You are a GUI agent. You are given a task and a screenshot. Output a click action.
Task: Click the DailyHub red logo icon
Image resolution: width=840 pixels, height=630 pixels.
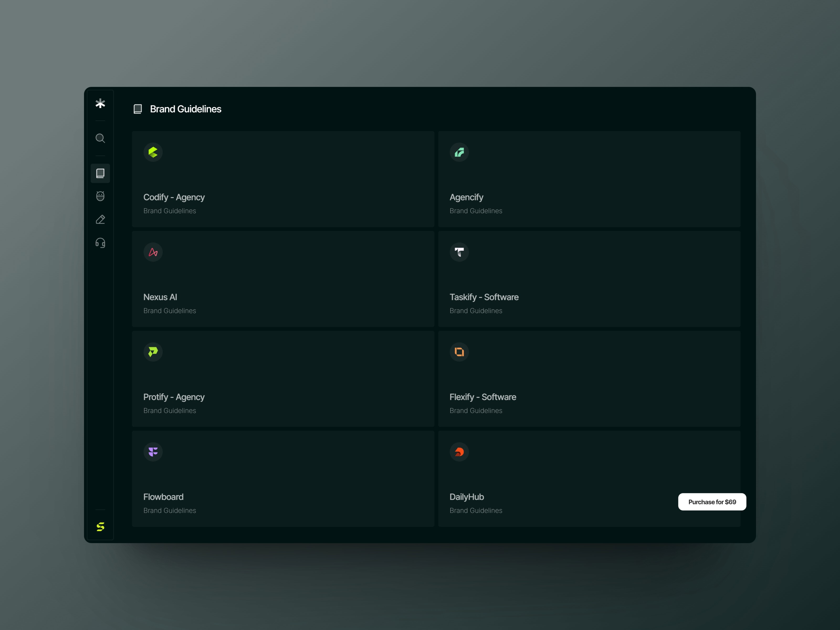[x=459, y=452]
